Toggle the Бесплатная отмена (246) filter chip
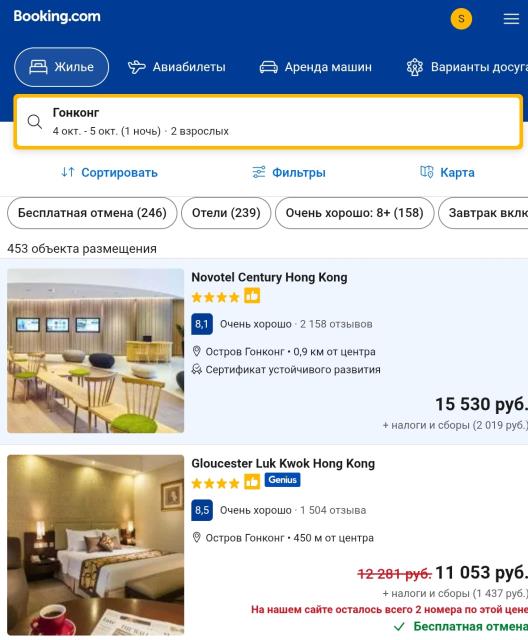The height and width of the screenshot is (640, 528). (92, 213)
